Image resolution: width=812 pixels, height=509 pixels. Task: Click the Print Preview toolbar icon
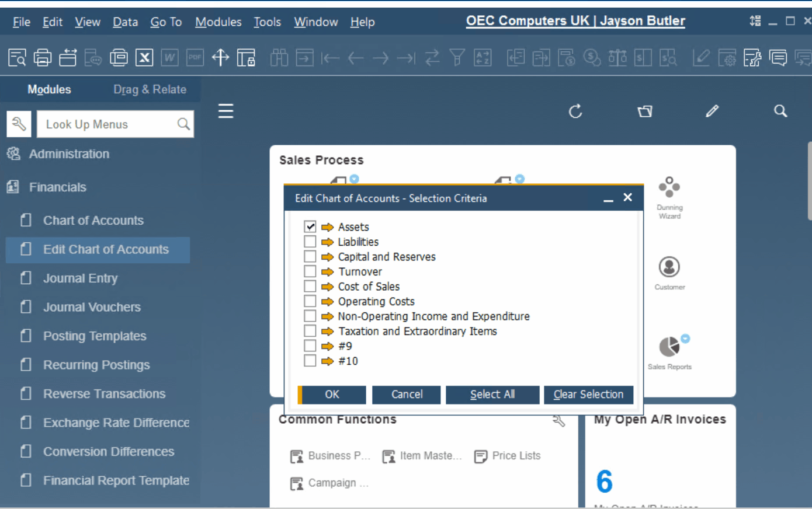point(17,58)
